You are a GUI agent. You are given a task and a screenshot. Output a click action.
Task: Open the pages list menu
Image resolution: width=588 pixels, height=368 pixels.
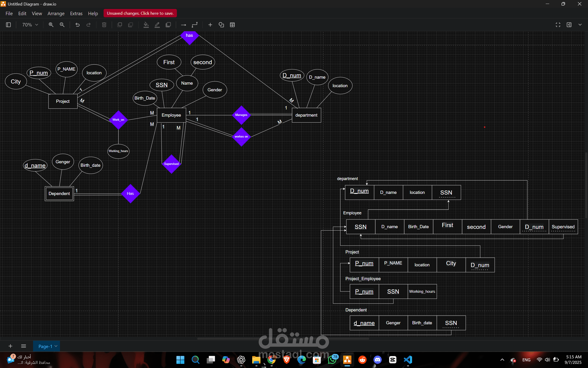24,346
